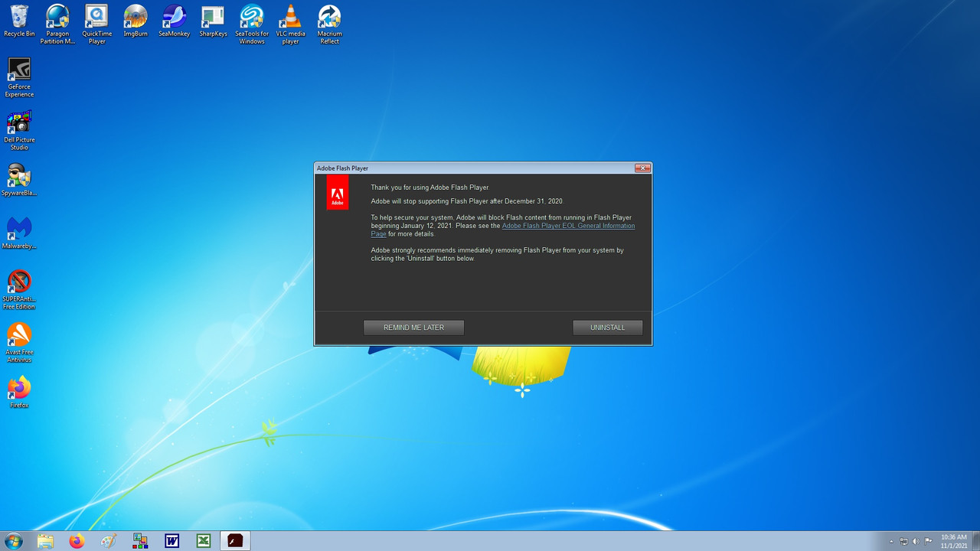
Task: Open the Recycle Bin desktop icon
Action: point(19,21)
